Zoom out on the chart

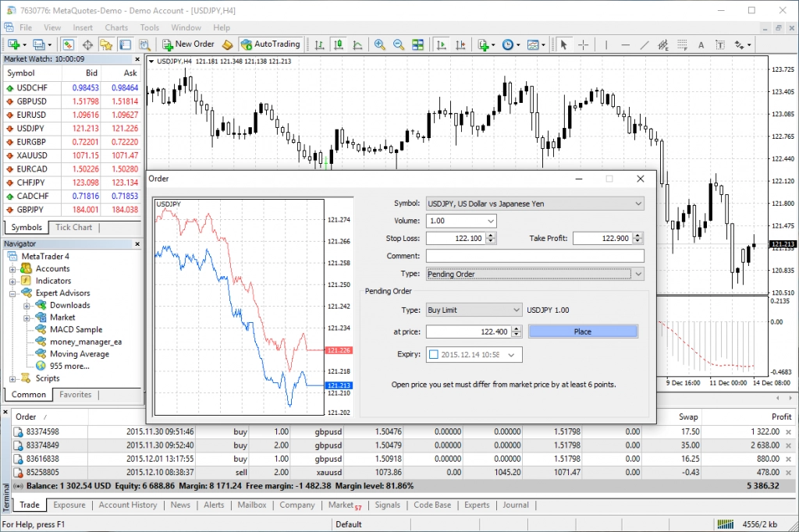click(398, 44)
